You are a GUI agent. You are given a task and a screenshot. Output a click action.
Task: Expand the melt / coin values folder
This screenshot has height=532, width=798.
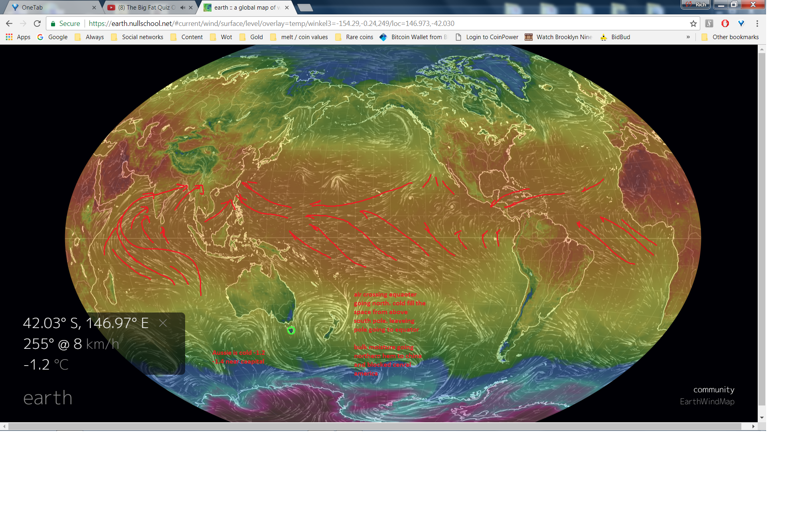pyautogui.click(x=299, y=37)
